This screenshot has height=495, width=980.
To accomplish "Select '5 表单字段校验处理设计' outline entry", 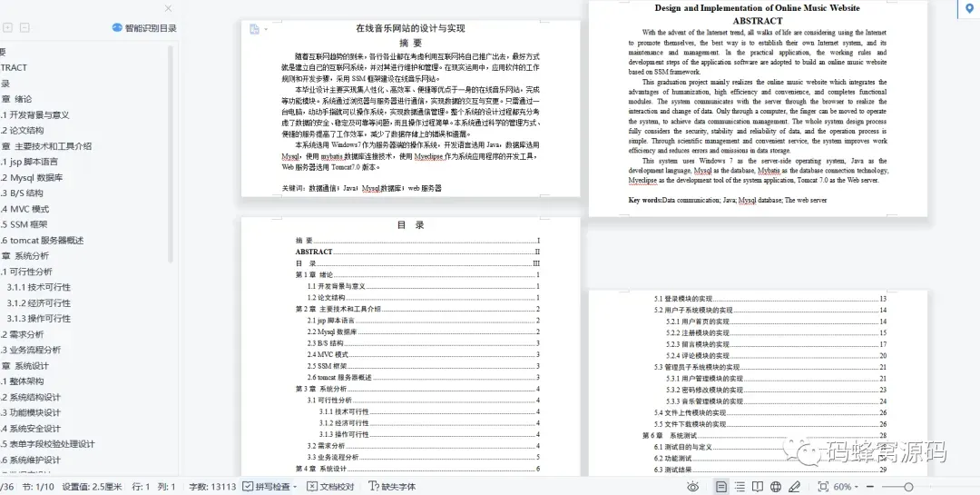I will coord(47,444).
